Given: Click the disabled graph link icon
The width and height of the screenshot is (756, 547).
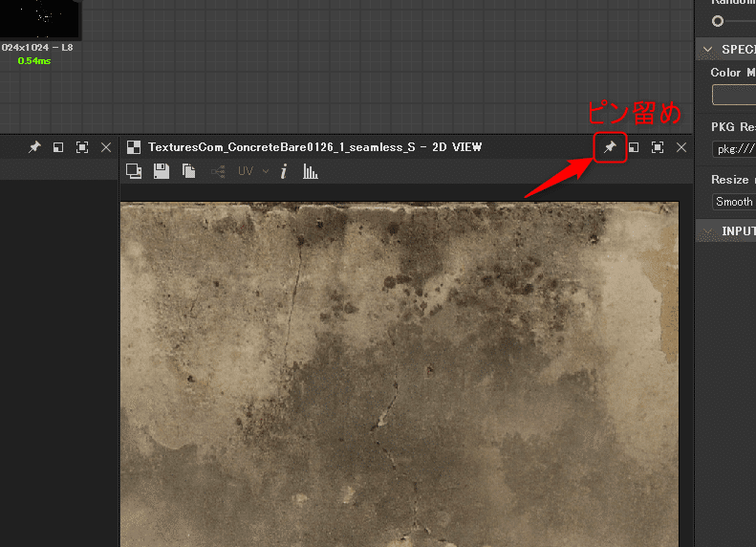Looking at the screenshot, I should click(x=218, y=171).
